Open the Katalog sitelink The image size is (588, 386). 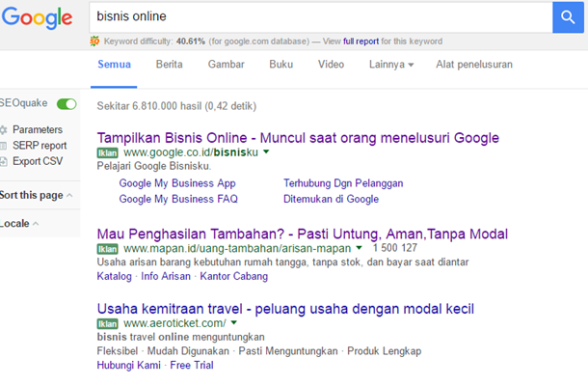pyautogui.click(x=115, y=276)
